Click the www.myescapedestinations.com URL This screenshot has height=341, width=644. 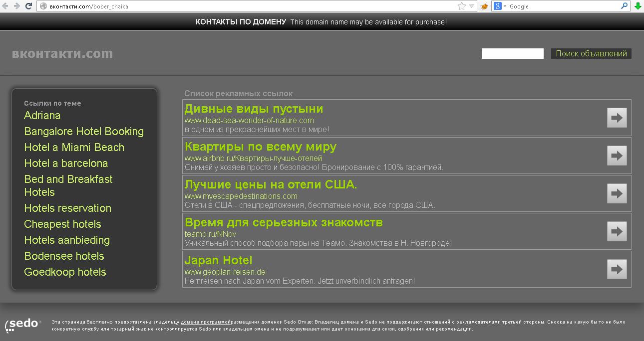pyautogui.click(x=241, y=196)
